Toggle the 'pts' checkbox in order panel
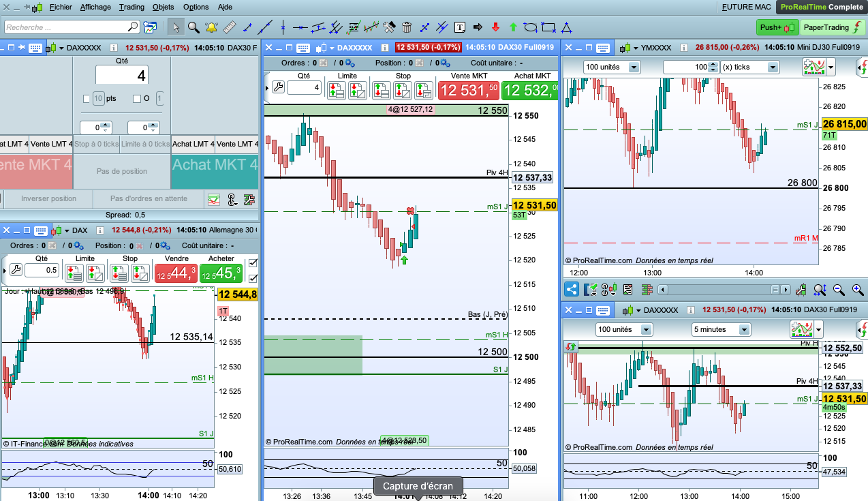Screen dimensions: 868x501 coord(87,98)
